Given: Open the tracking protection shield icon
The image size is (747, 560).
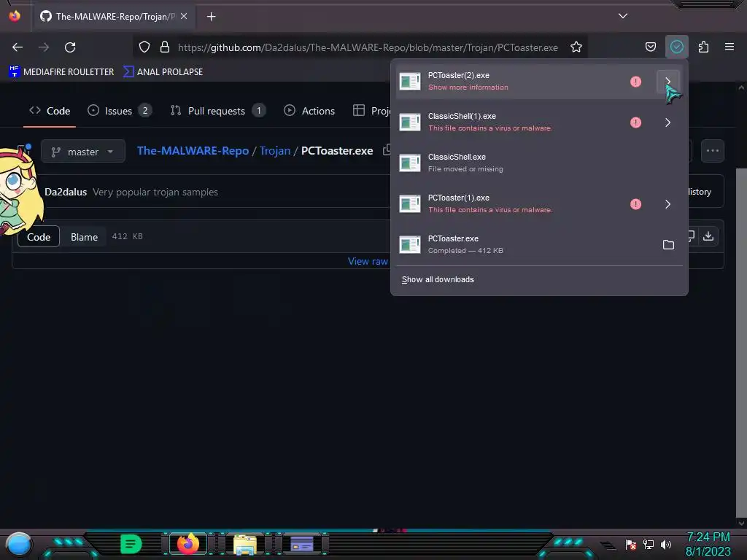Looking at the screenshot, I should [x=144, y=47].
